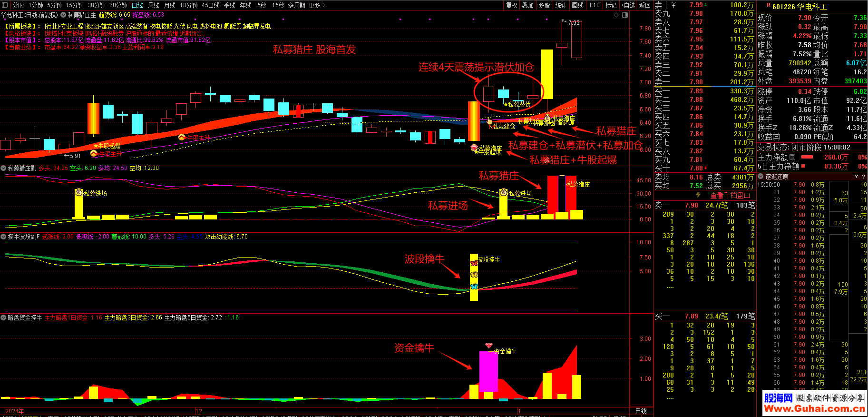868x417 pixels.
Task: Click the panel layout icon at top-left
Action: click(5, 5)
